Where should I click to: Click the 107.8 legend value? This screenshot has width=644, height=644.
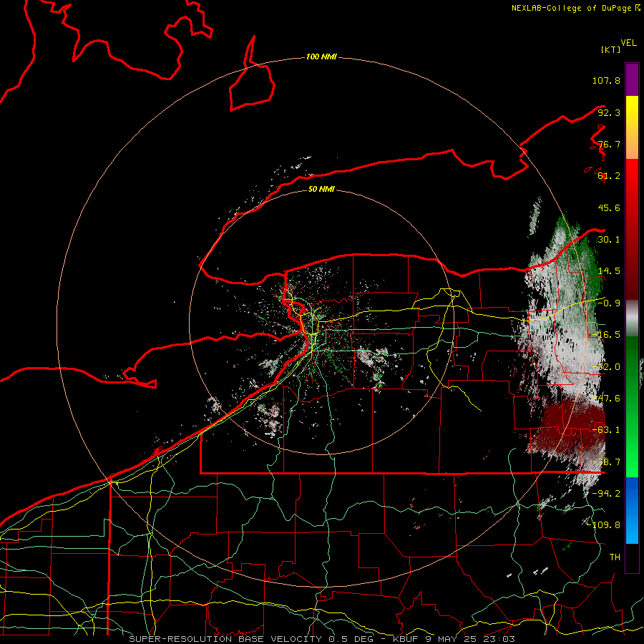click(x=606, y=80)
